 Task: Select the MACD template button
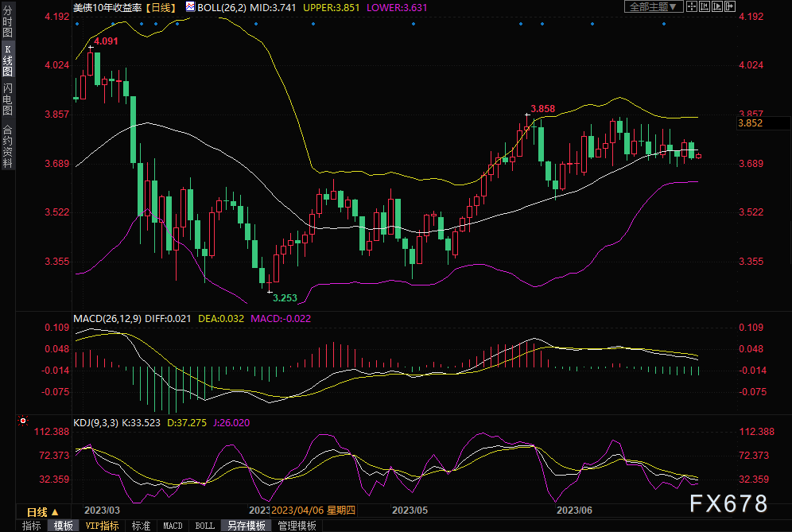pyautogui.click(x=173, y=526)
